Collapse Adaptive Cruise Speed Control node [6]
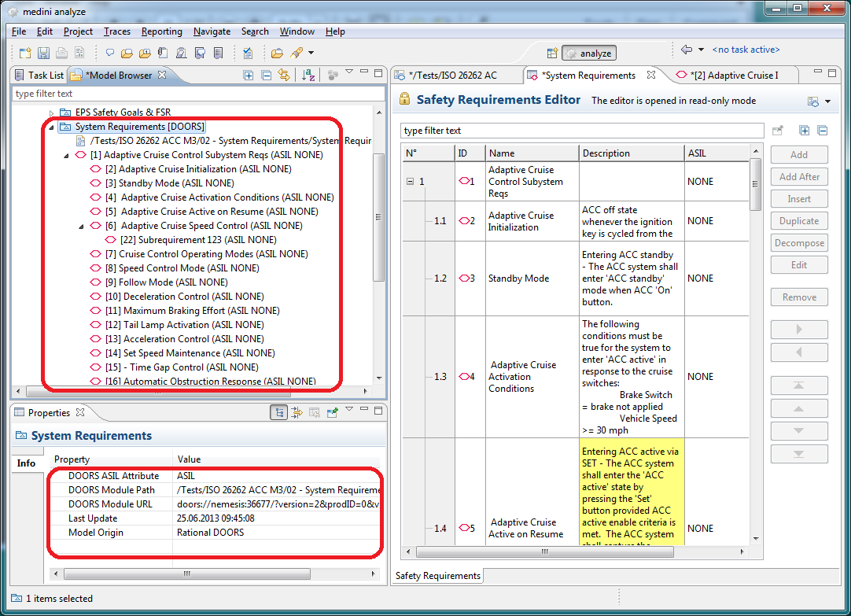 [82, 226]
